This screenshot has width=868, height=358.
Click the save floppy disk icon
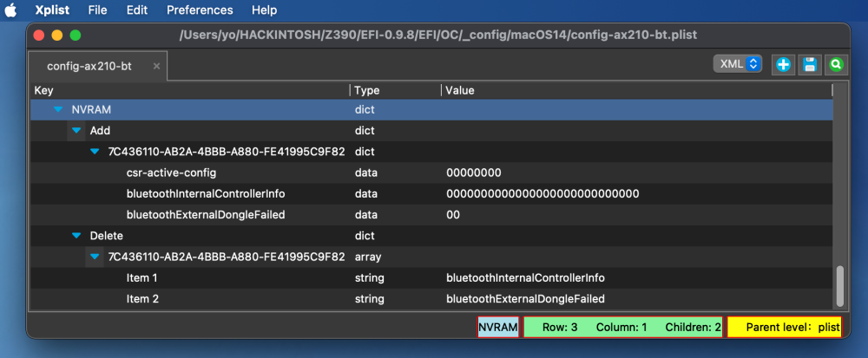(809, 65)
